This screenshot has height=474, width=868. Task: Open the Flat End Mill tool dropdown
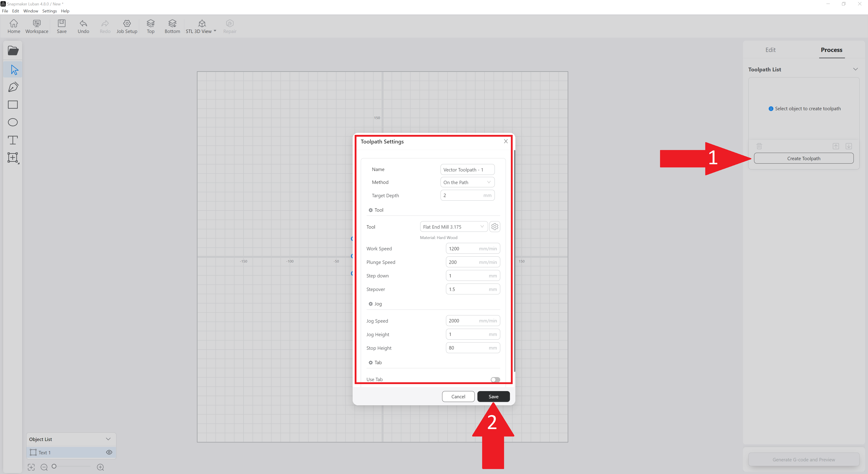(x=453, y=227)
